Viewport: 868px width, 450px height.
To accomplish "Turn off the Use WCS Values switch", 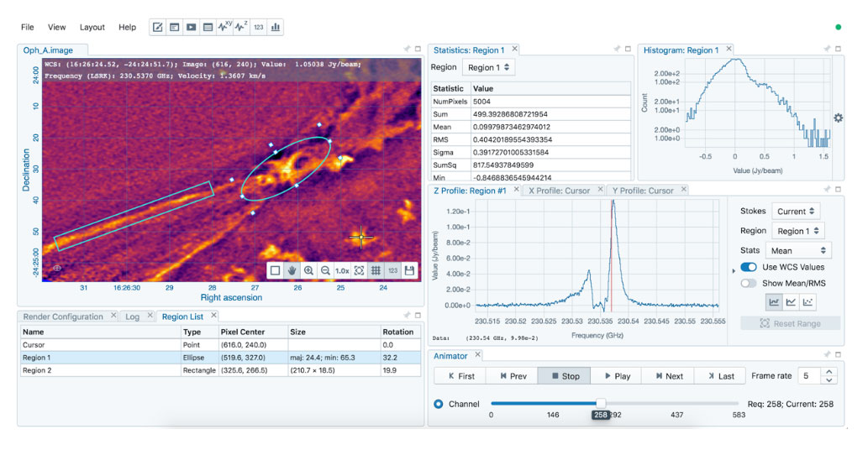I will pos(748,267).
